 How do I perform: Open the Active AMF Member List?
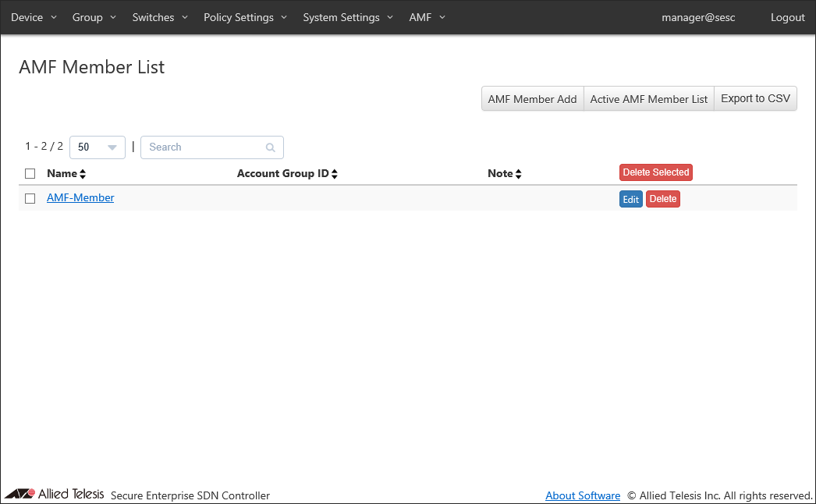648,99
